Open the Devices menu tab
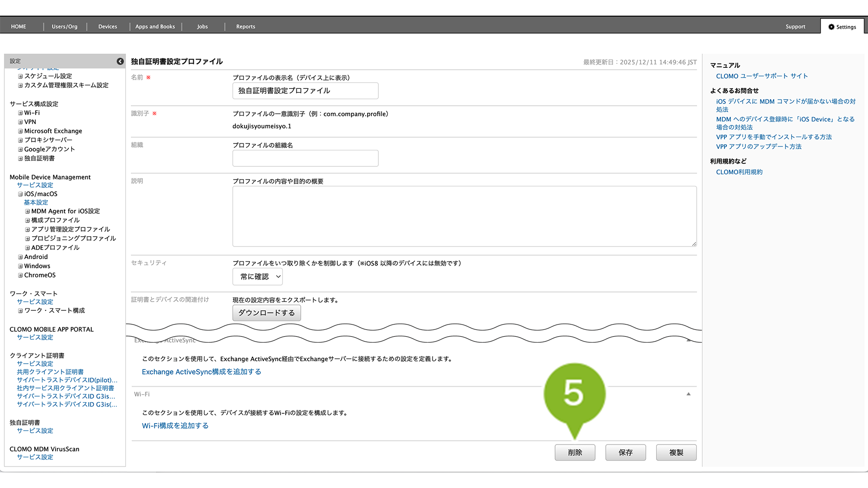This screenshot has height=488, width=868. coord(107,27)
